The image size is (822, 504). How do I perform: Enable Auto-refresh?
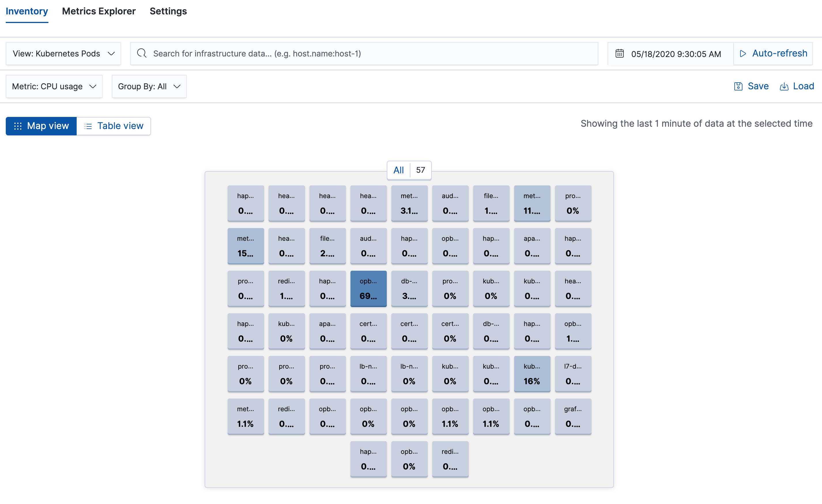point(779,53)
